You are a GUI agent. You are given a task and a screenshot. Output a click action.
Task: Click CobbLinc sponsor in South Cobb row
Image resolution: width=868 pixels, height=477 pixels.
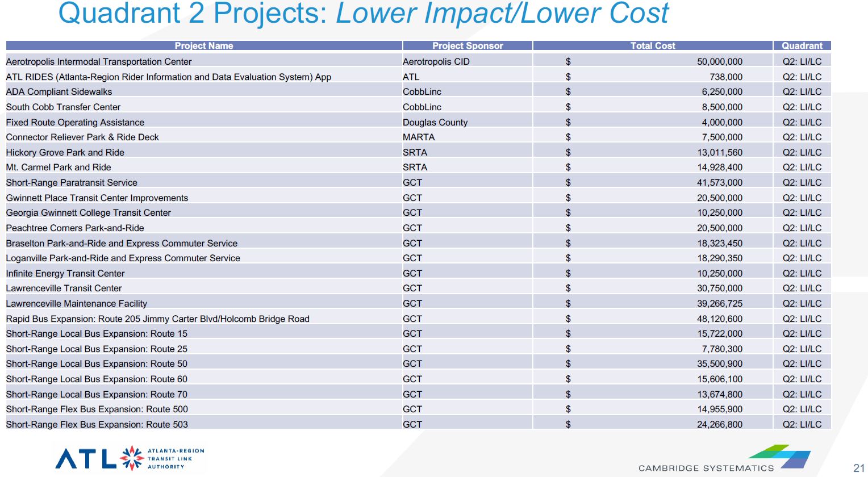tap(422, 107)
